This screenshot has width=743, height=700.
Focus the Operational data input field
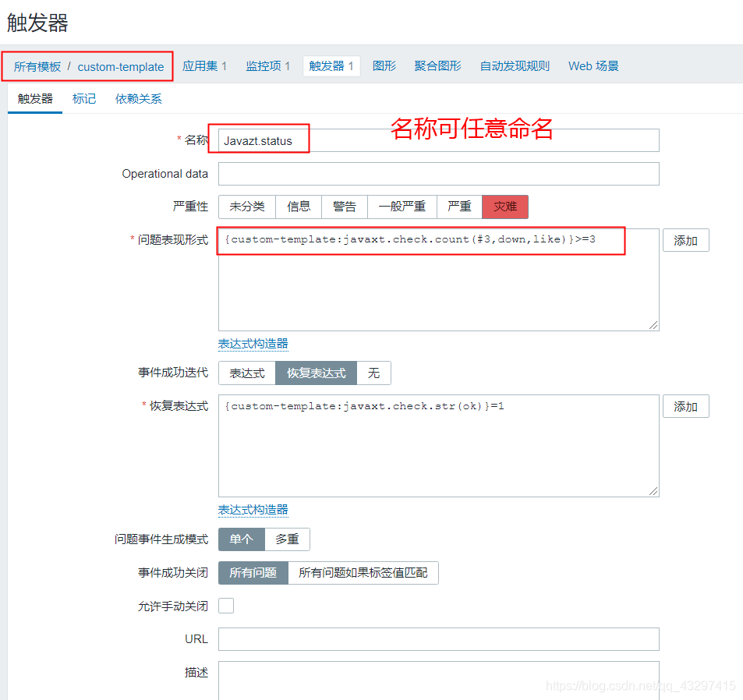pos(439,174)
